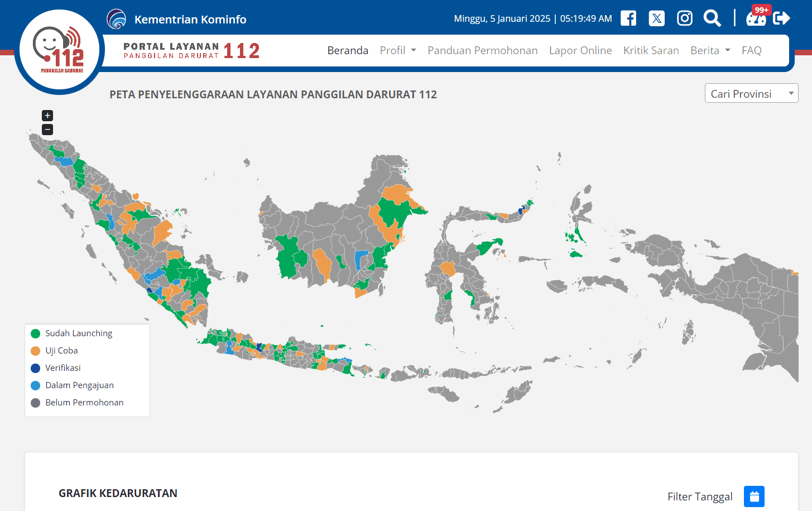Expand the Berita dropdown menu
812x511 pixels.
(x=709, y=50)
